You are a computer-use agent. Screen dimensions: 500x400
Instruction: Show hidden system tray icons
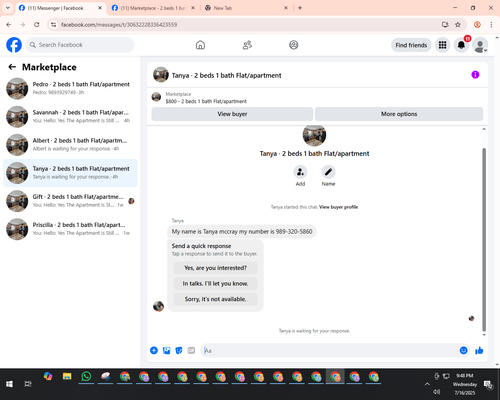[427, 384]
